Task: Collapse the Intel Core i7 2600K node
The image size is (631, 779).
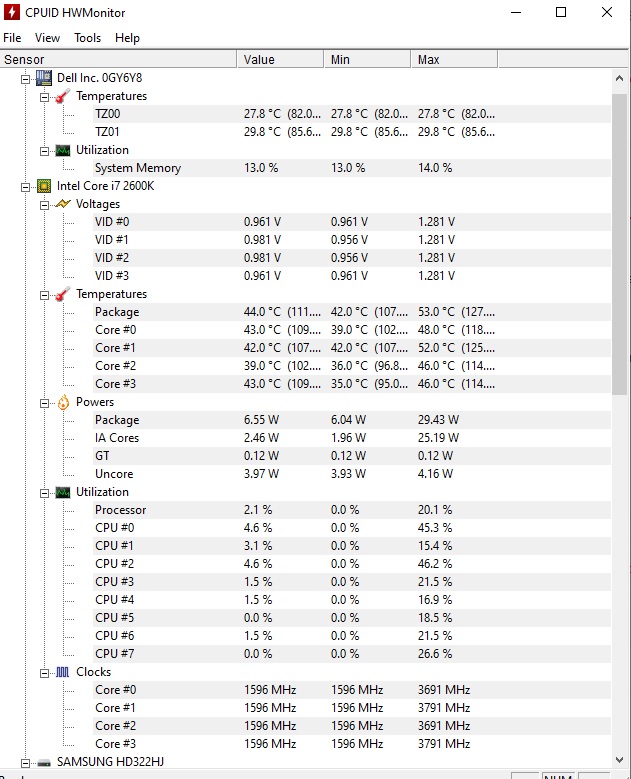Action: 26,186
